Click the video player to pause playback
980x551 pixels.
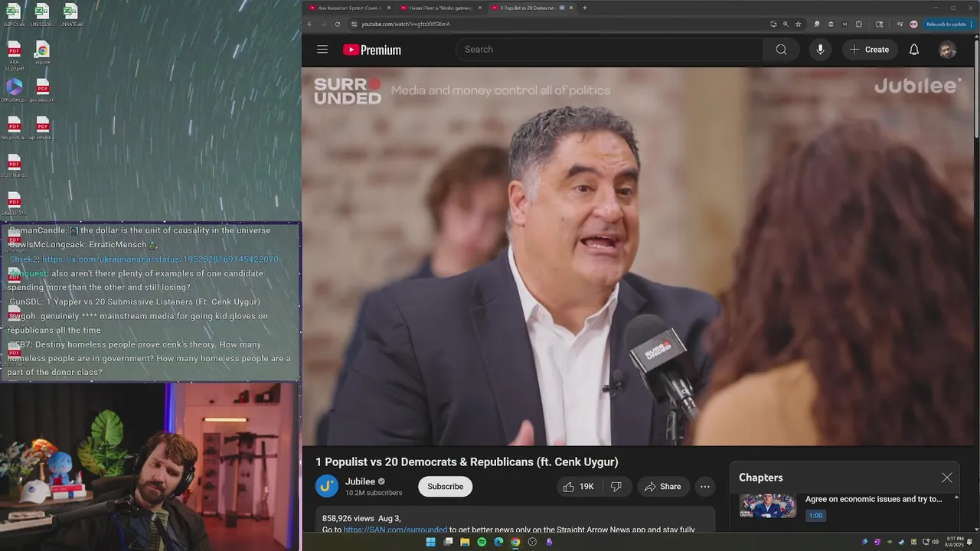(638, 256)
